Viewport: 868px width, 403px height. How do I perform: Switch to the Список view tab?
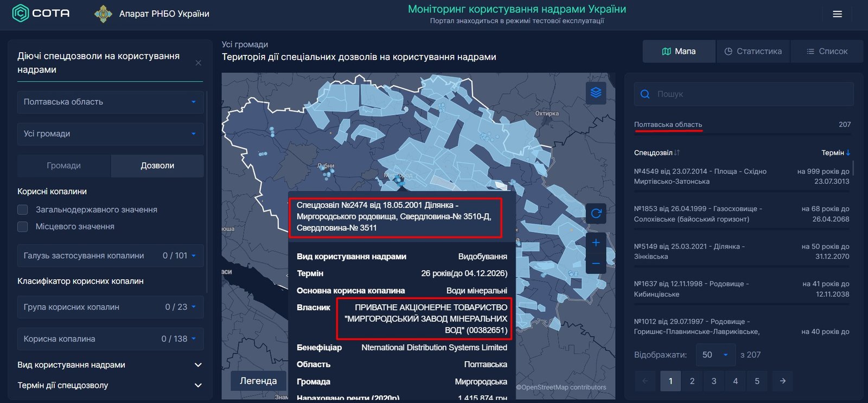point(827,52)
